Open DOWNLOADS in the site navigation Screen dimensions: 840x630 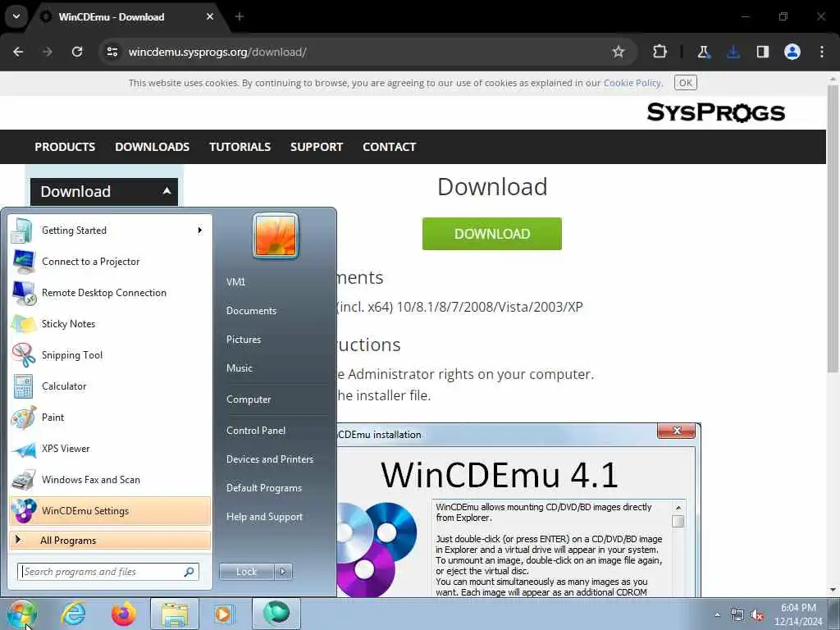[152, 147]
